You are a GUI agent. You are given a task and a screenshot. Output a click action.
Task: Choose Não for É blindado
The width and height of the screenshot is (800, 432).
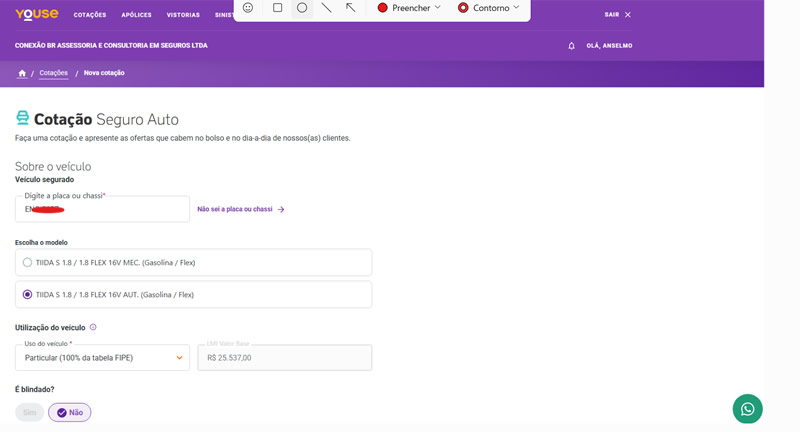point(70,413)
